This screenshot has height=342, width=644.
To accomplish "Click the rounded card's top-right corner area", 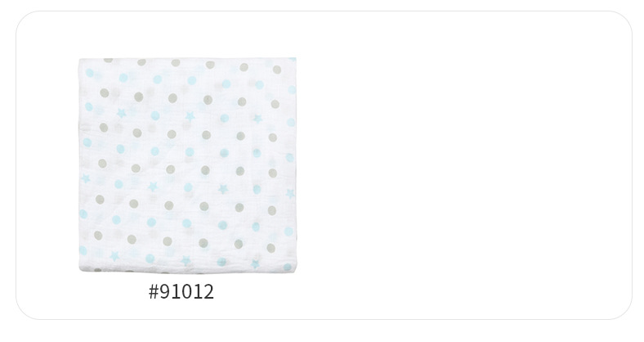I will [621, 23].
